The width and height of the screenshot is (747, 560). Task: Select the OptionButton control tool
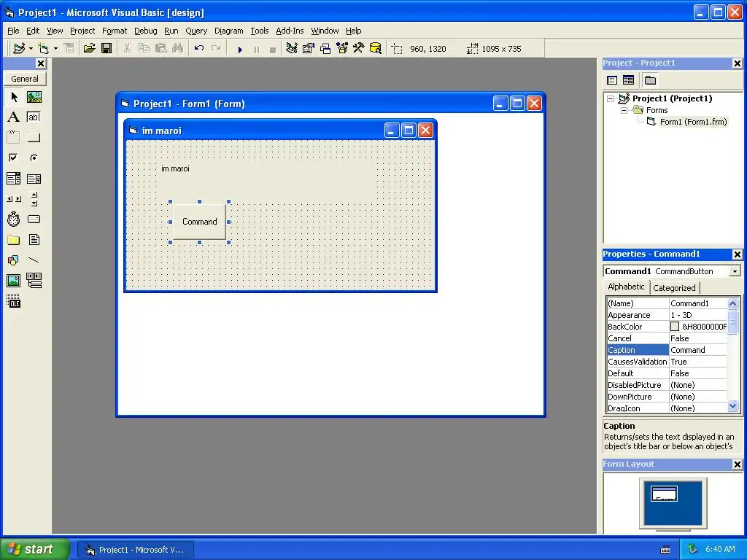pos(34,157)
